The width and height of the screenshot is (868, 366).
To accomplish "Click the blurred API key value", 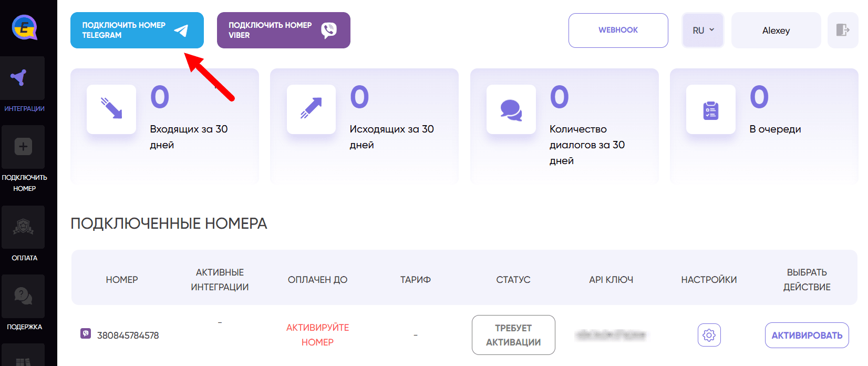I will click(611, 335).
